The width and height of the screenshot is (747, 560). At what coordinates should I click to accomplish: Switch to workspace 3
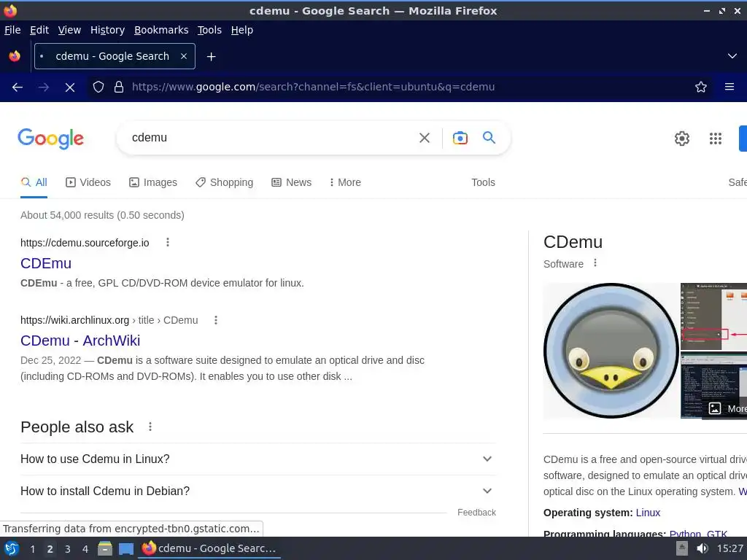click(68, 549)
